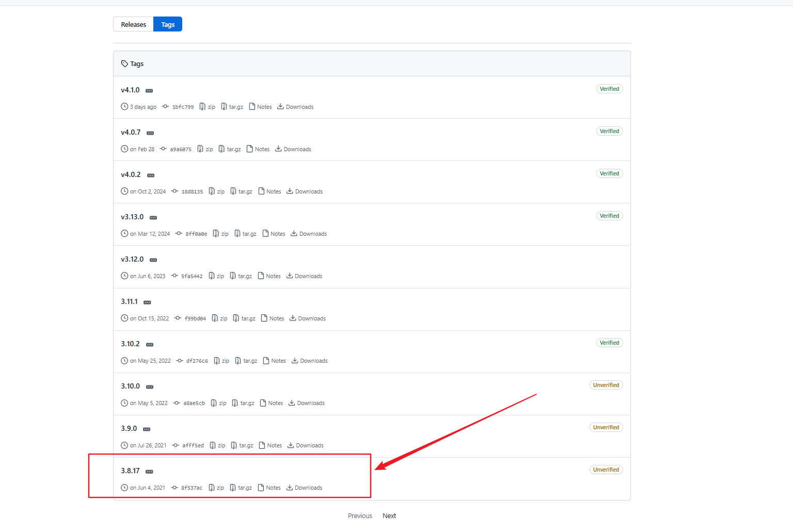Click the Unverified badge on 3.9.0
Viewport: 793px width, 532px height.
(x=606, y=427)
